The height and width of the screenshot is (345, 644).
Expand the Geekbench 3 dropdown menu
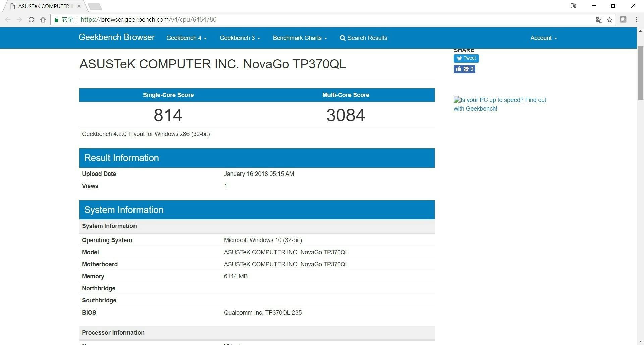pos(240,38)
